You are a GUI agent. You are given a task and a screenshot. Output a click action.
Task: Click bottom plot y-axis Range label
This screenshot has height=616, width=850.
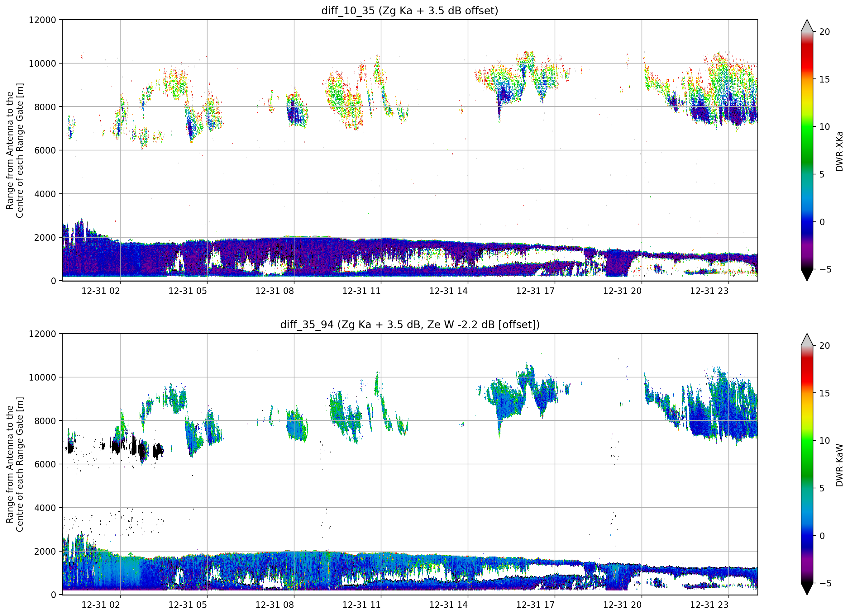[15, 464]
